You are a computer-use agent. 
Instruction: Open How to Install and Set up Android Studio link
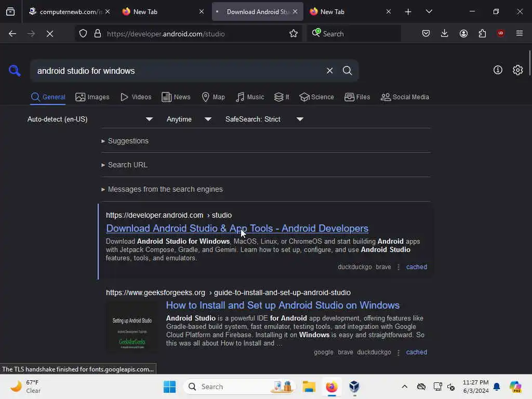(283, 305)
